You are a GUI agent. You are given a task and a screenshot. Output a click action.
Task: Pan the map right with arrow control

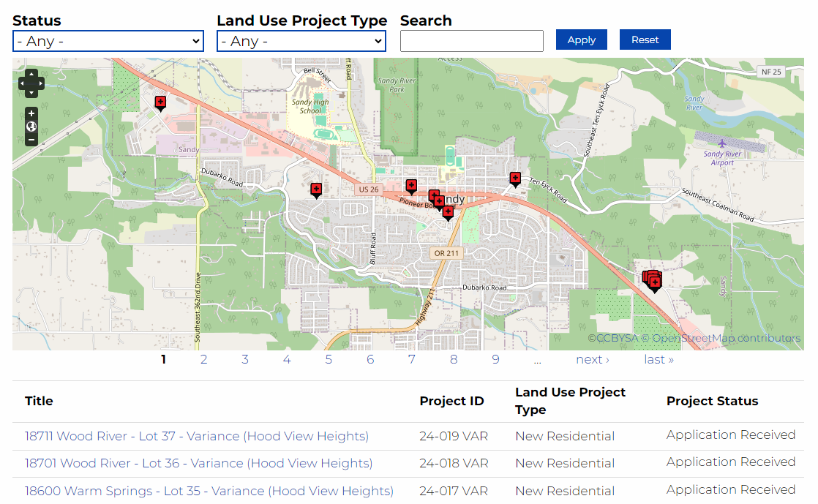40,84
